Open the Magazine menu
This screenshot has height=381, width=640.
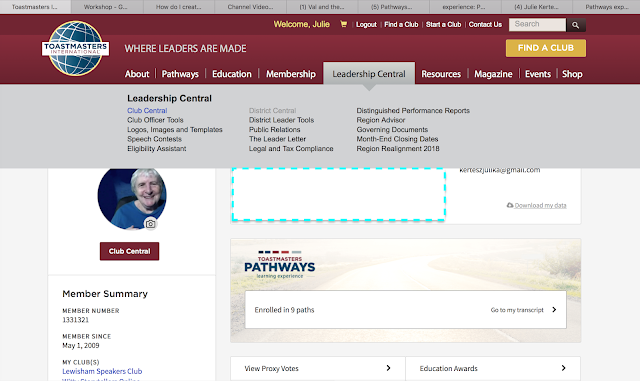[x=493, y=74]
